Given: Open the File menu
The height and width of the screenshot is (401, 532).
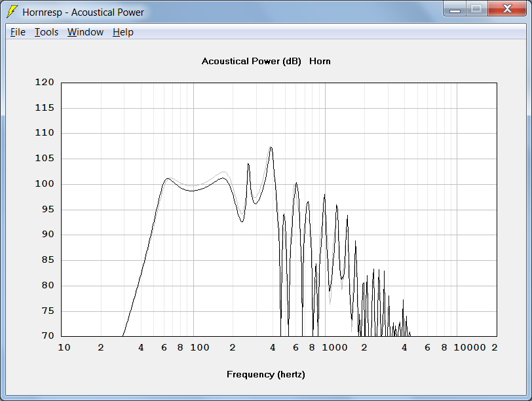Looking at the screenshot, I should (18, 32).
